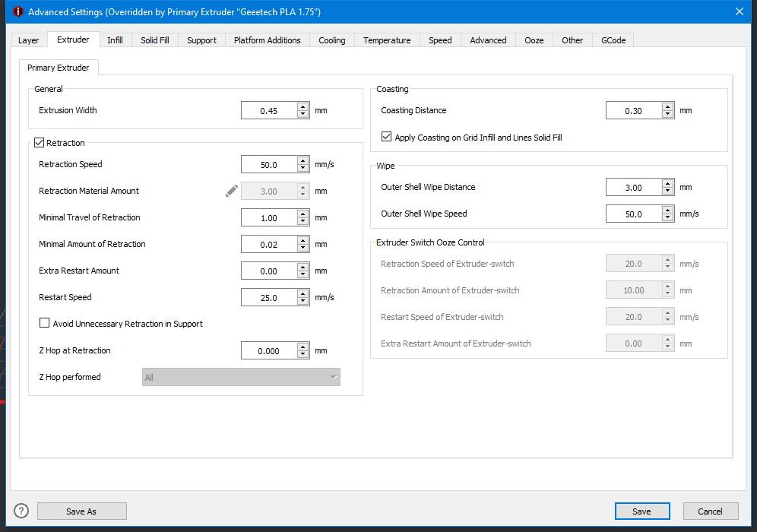Increase Restart Speed with spinner arrow
Screen dimensions: 757x532
click(303, 293)
